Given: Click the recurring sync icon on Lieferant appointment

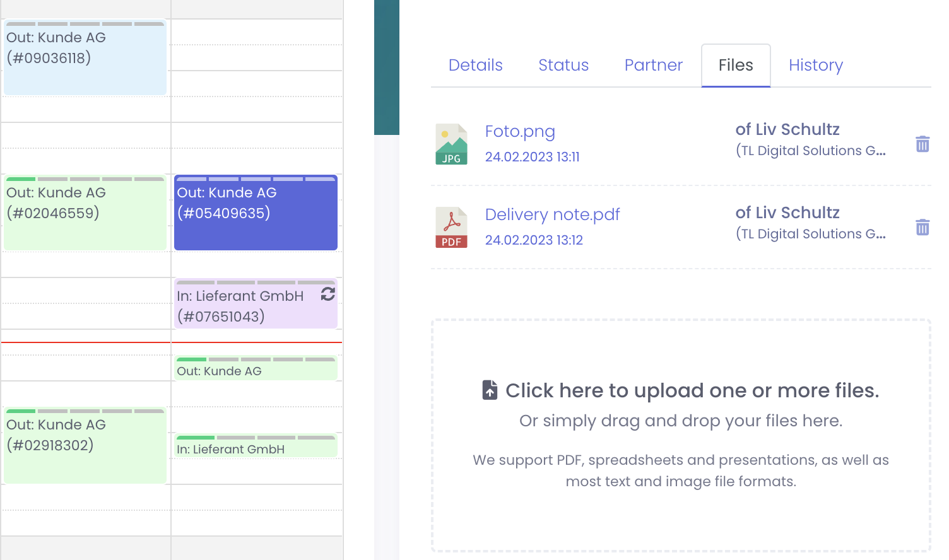Looking at the screenshot, I should [x=327, y=294].
